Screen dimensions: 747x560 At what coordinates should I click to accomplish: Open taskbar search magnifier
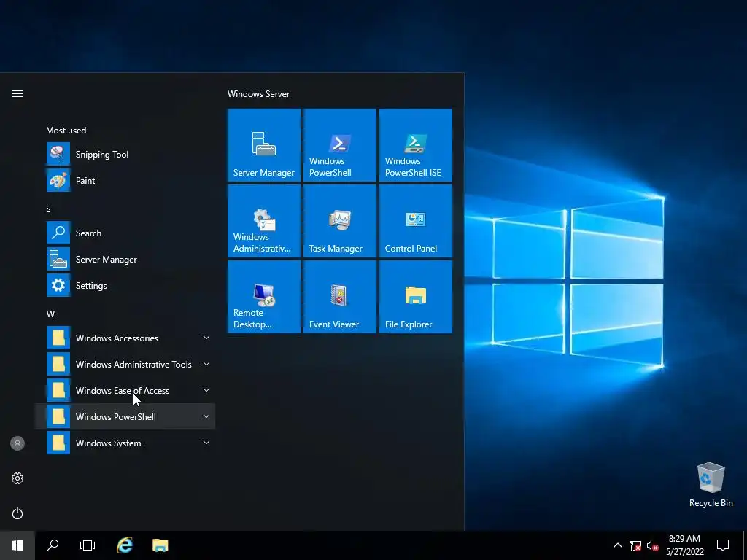point(53,545)
